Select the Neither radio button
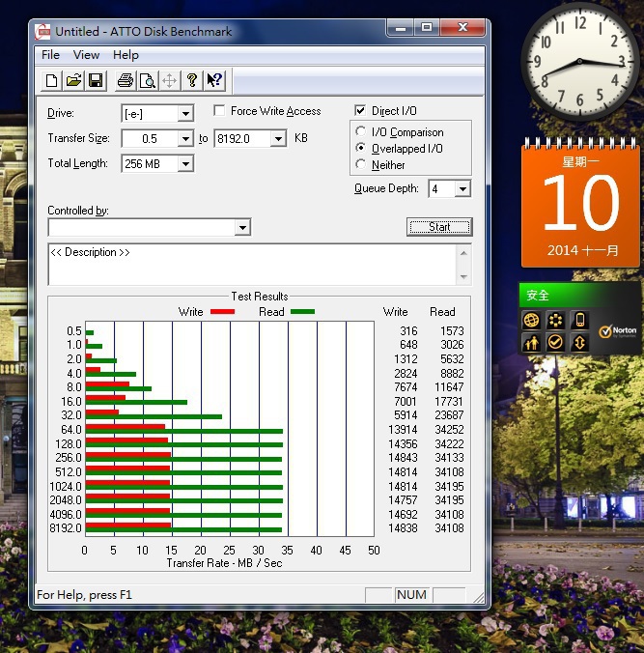Image resolution: width=644 pixels, height=653 pixels. pyautogui.click(x=361, y=164)
